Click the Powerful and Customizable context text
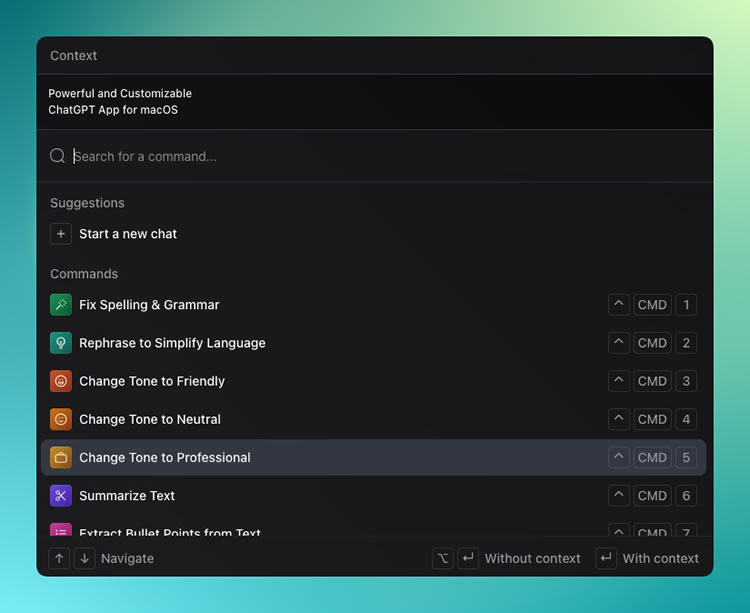Viewport: 750px width, 613px height. click(120, 101)
